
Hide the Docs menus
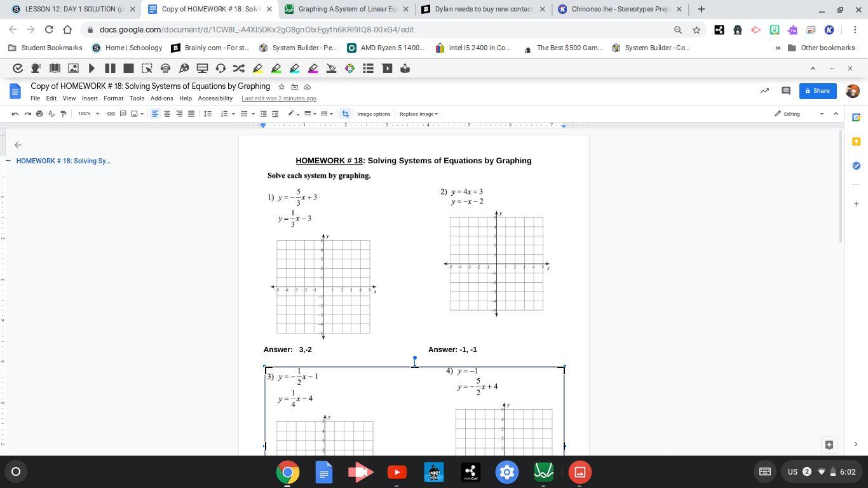[836, 114]
